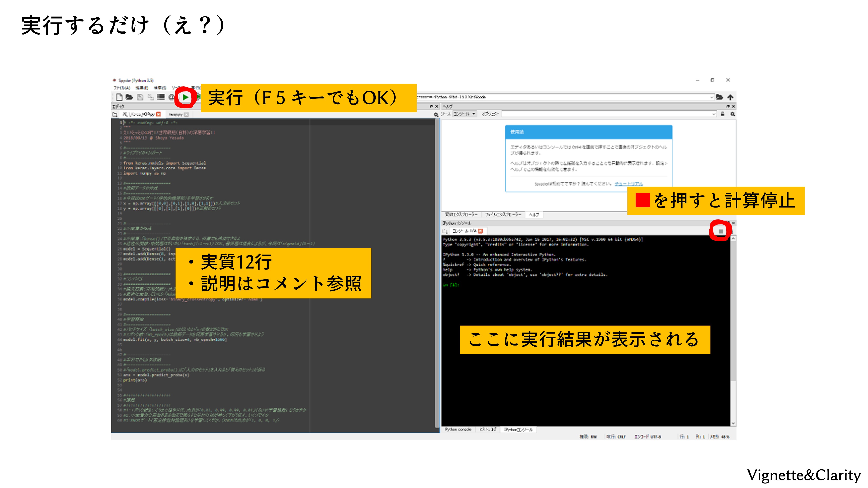Expand the working directory path dropdown
This screenshot has height=488, width=868.
[x=712, y=97]
